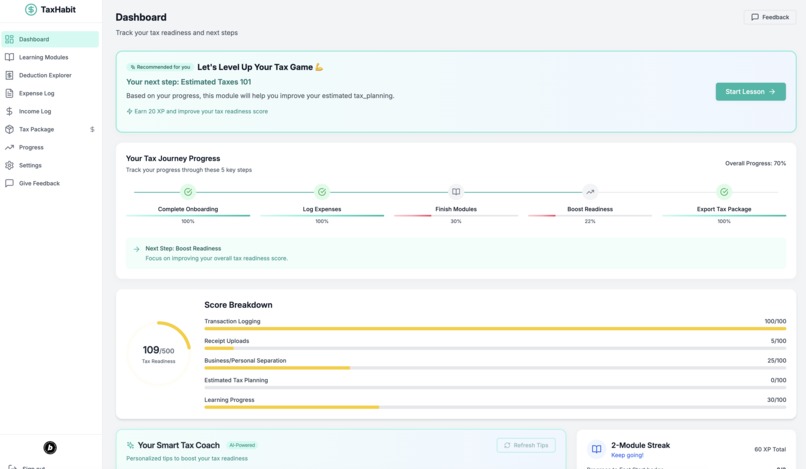Click the Boost Readiness trend step icon

(x=590, y=192)
